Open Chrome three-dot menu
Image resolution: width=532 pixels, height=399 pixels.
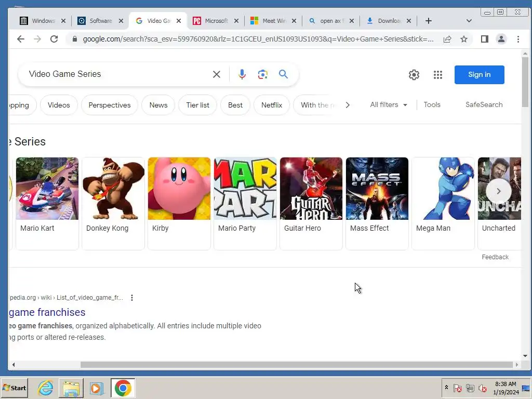point(518,39)
